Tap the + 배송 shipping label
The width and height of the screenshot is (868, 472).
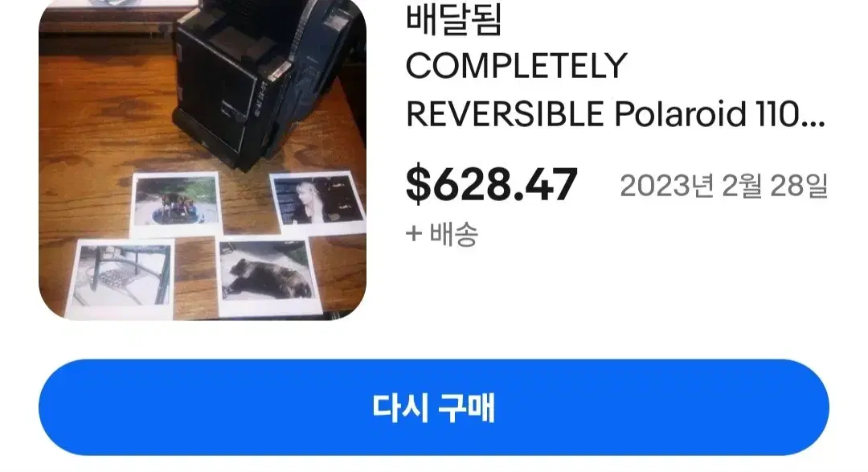[x=442, y=234]
